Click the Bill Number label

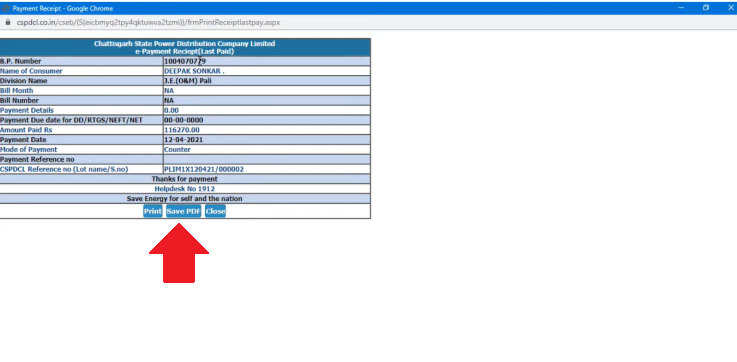pyautogui.click(x=19, y=101)
